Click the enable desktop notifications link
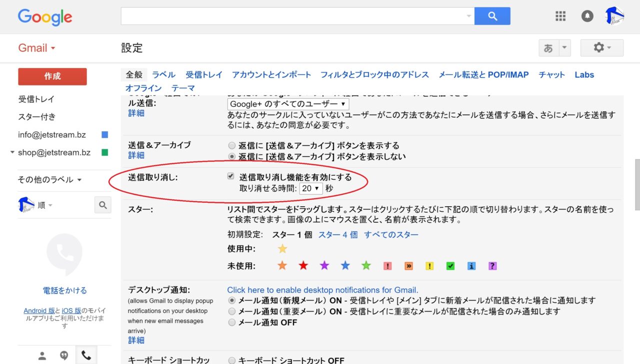This screenshot has width=640, height=364. point(322,290)
